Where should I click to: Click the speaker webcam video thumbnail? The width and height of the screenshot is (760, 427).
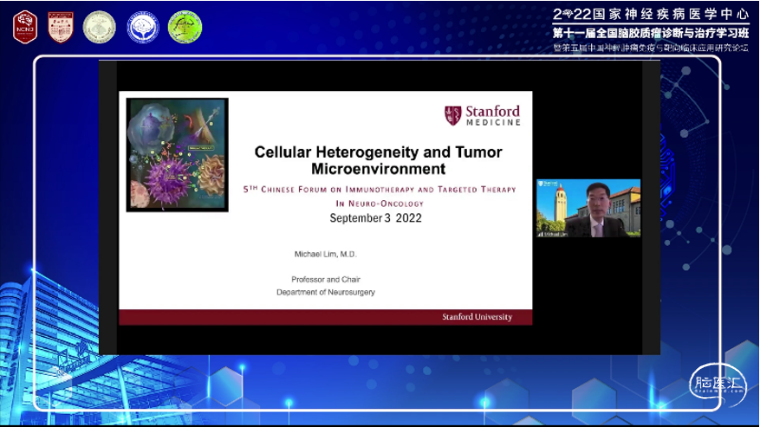(x=588, y=208)
